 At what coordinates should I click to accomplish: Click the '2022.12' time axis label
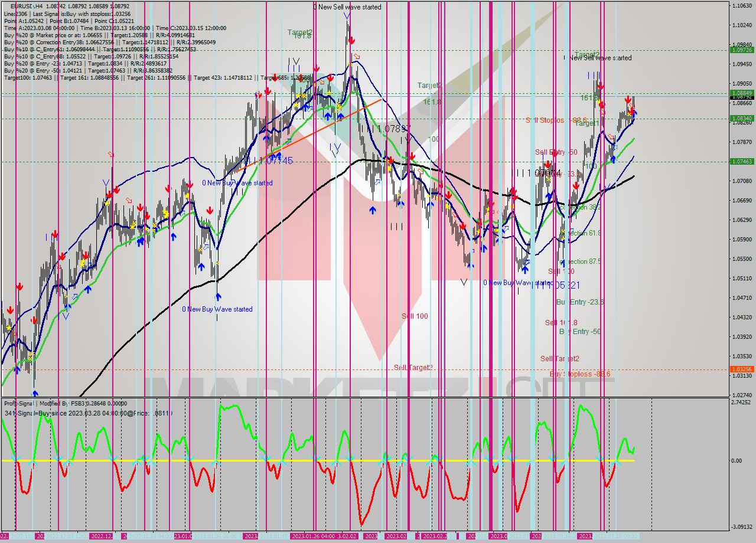click(x=100, y=536)
